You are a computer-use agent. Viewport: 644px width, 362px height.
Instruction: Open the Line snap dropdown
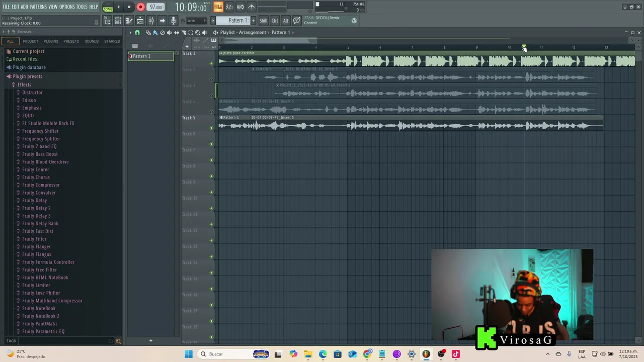[196, 21]
